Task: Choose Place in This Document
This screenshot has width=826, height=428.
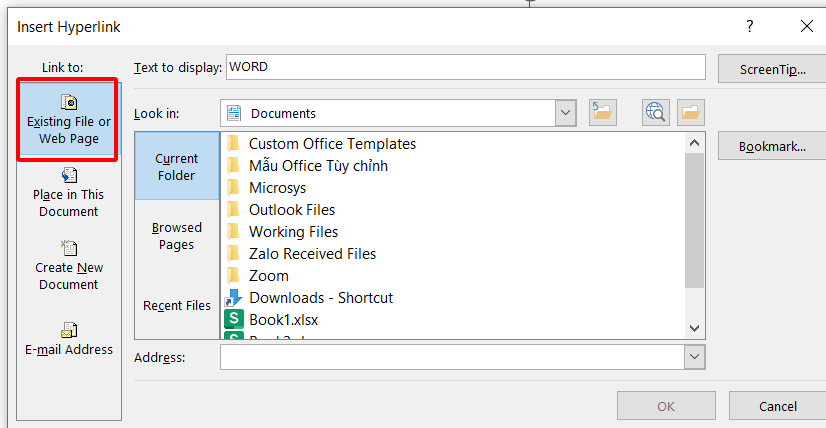Action: tap(68, 193)
